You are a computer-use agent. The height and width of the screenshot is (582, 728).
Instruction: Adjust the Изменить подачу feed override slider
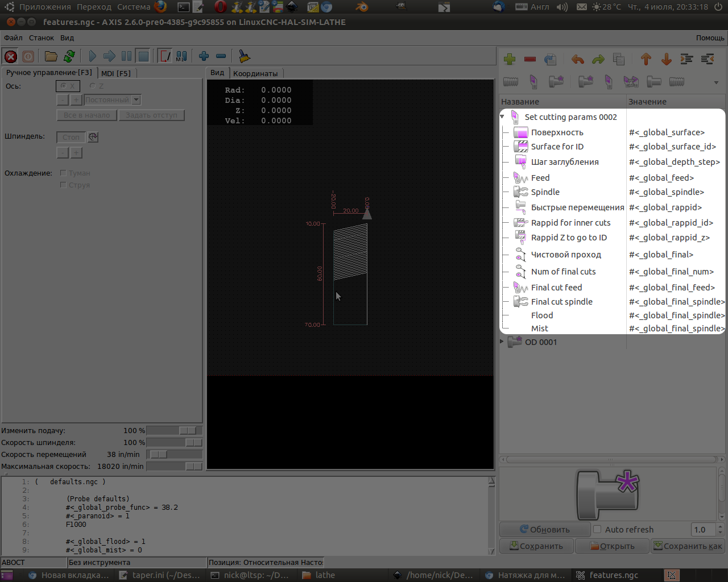point(188,431)
